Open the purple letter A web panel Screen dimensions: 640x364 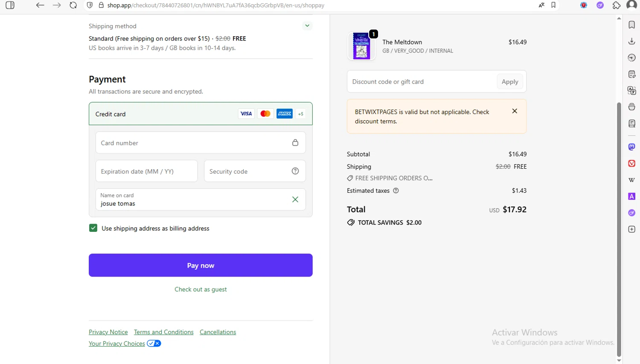(x=632, y=196)
